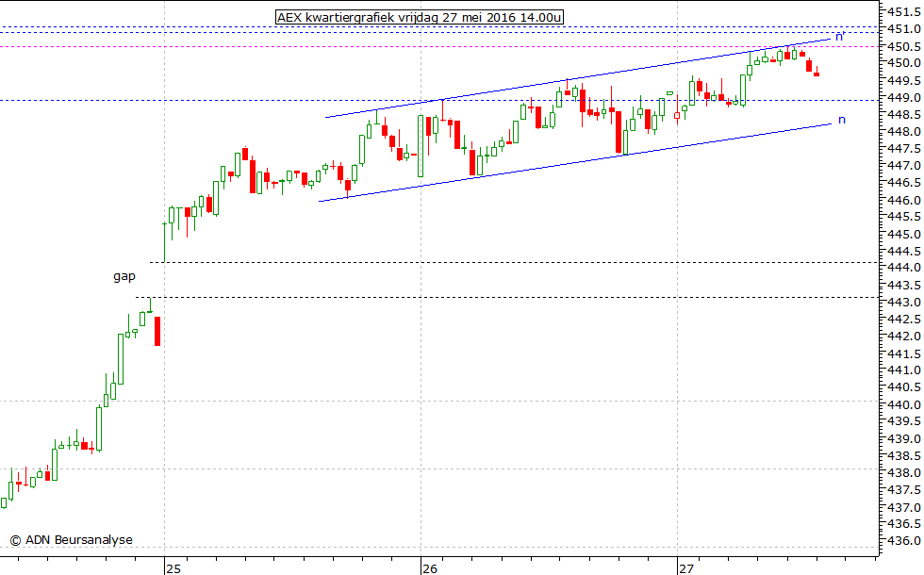Select the date label '27' on the time axis
Image resolution: width=924 pixels, height=575 pixels.
pos(686,568)
